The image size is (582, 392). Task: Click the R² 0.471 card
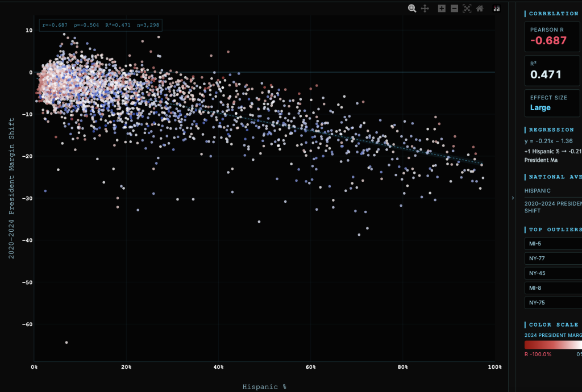coord(553,71)
